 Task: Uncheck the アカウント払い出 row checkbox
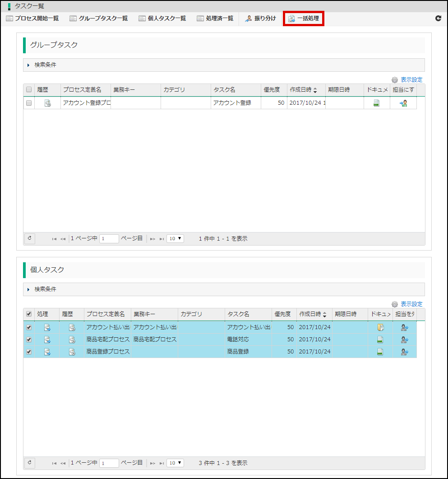pos(29,327)
